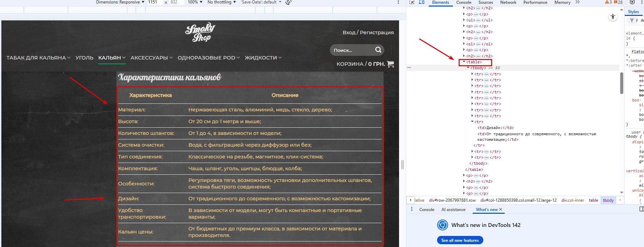Open DevTools more options kebab menu
The width and height of the screenshot is (644, 247).
[x=641, y=2]
